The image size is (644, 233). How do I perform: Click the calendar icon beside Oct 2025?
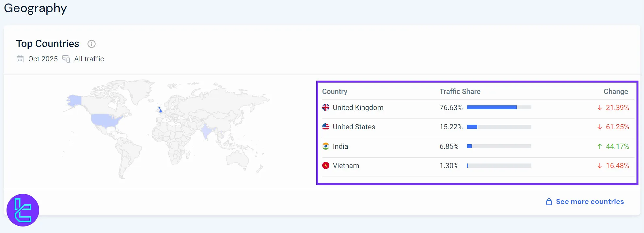pyautogui.click(x=20, y=59)
